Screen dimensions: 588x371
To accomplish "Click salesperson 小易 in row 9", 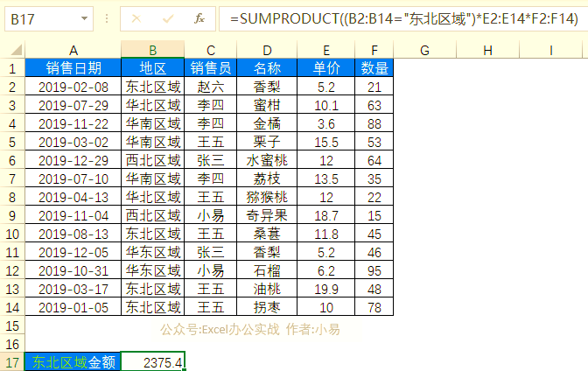I will [x=211, y=215].
